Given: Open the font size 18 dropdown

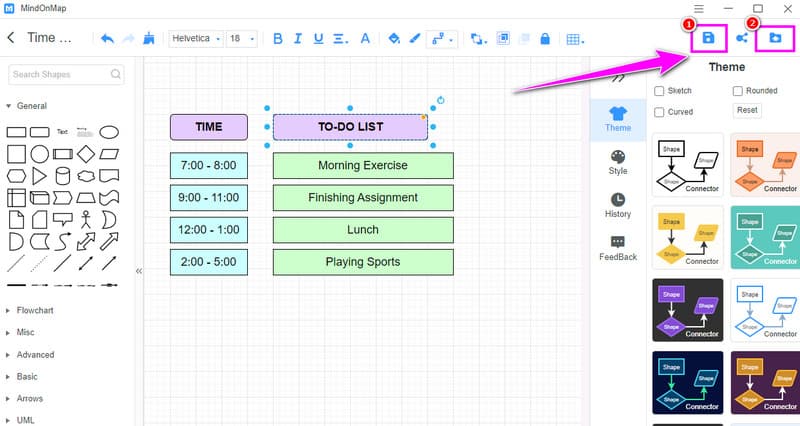Looking at the screenshot, I should point(242,39).
